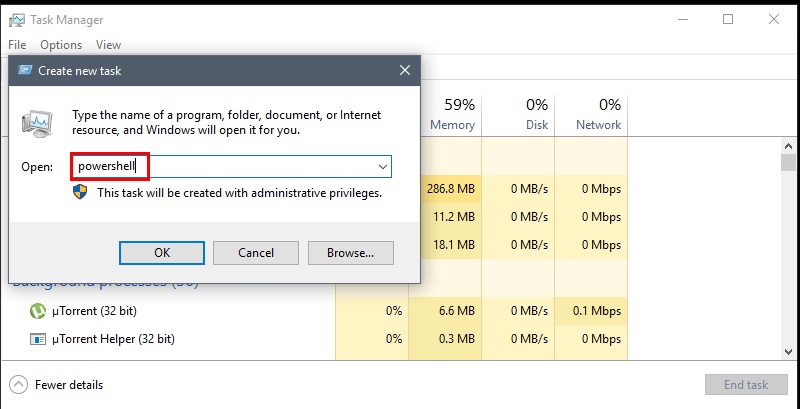The height and width of the screenshot is (409, 800).
Task: Click the Task Manager title bar icon
Action: [x=16, y=20]
